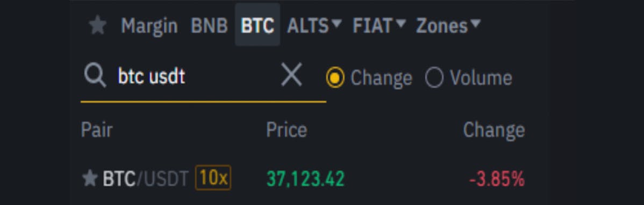
Task: Favorite BTC/USDT with the star icon
Action: tap(90, 179)
